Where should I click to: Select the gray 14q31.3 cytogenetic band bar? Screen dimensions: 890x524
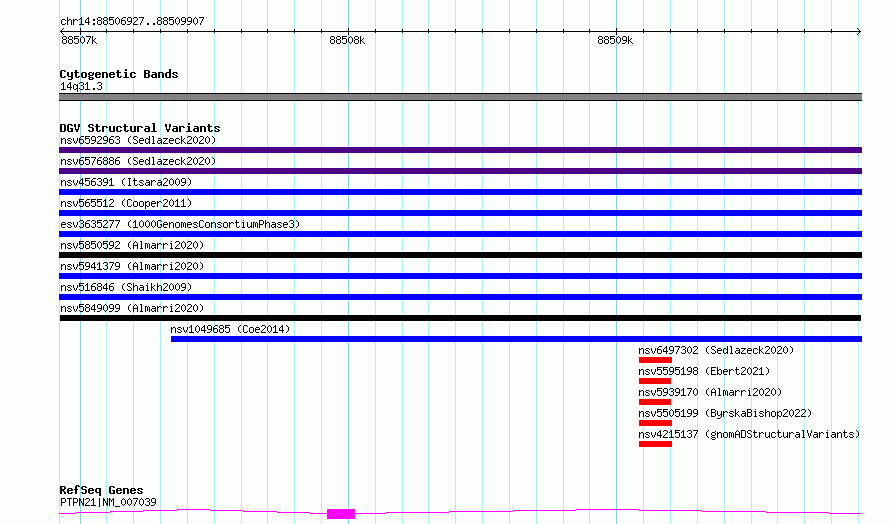pyautogui.click(x=460, y=97)
